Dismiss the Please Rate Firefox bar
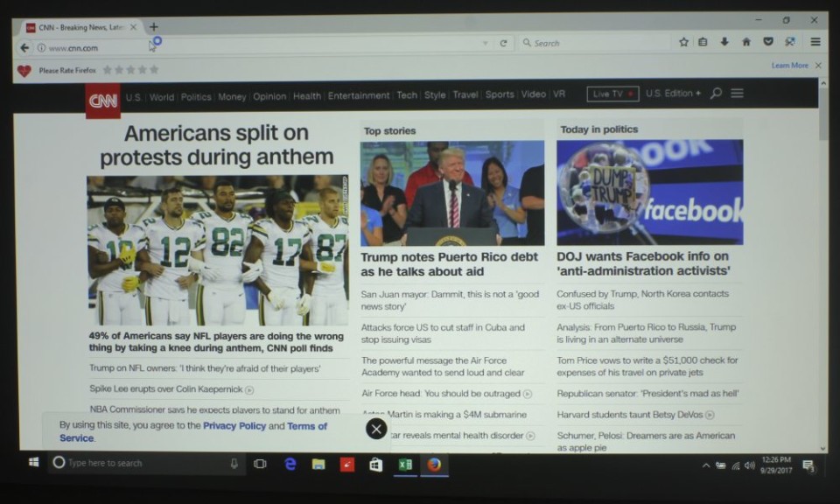Viewport: 840px width, 504px height. pyautogui.click(x=818, y=66)
